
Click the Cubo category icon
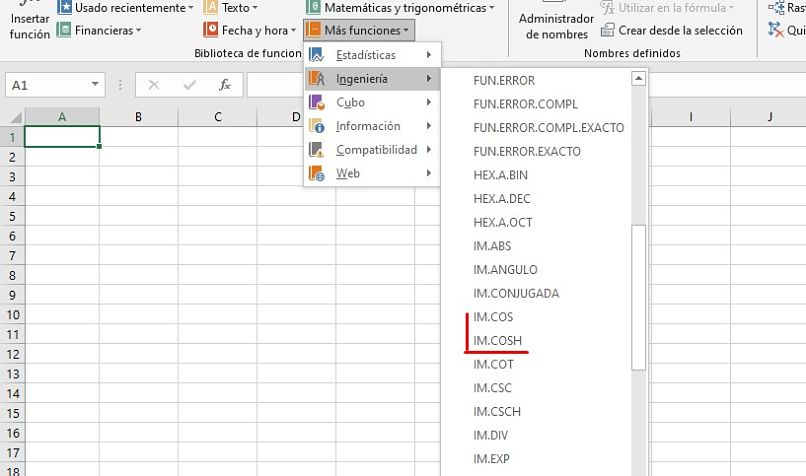click(317, 102)
